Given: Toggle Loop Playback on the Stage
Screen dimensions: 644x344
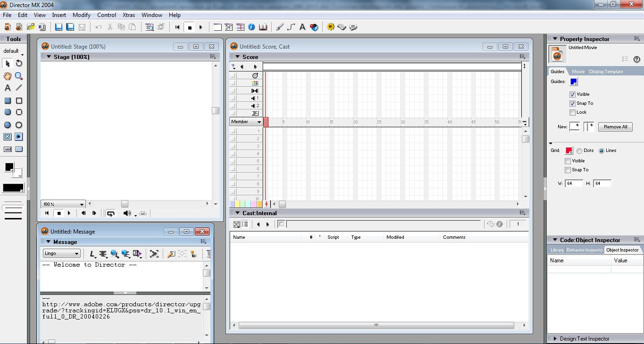Looking at the screenshot, I should click(110, 213).
